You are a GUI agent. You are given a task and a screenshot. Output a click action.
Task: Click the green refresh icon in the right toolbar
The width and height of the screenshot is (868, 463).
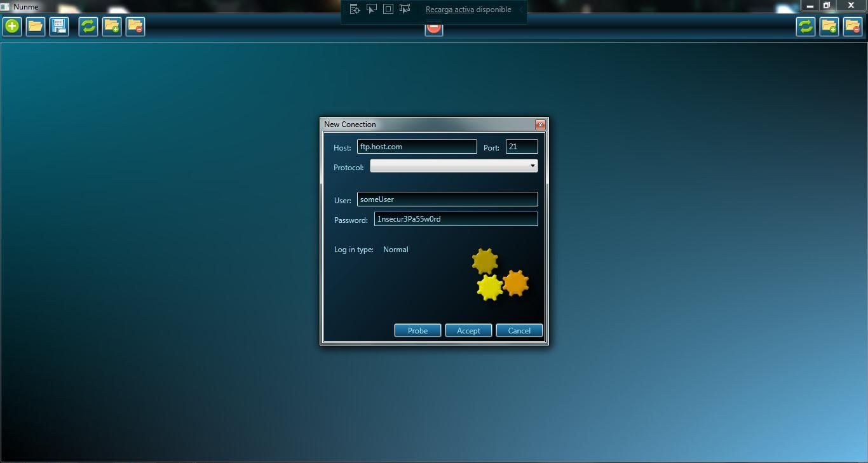tap(806, 27)
